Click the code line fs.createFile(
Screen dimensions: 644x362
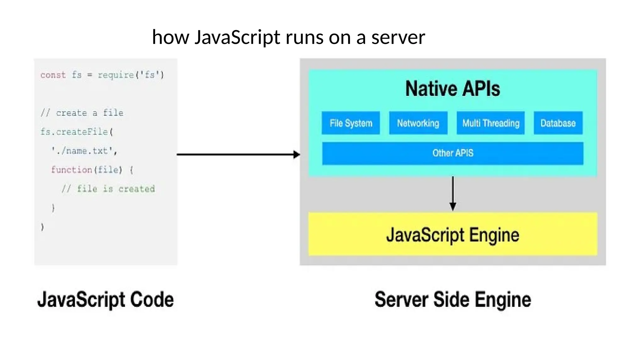click(x=77, y=132)
